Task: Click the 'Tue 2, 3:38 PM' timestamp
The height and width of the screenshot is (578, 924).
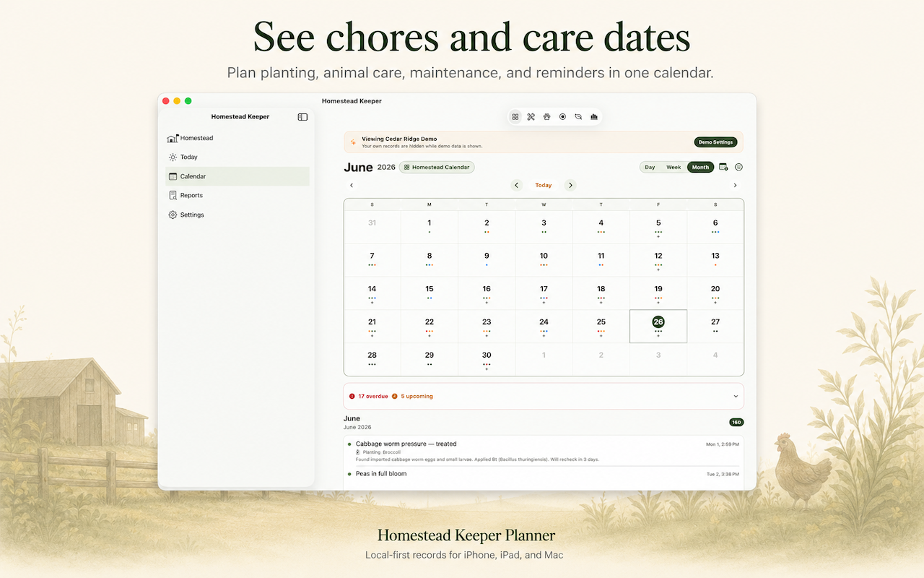Action: (723, 474)
